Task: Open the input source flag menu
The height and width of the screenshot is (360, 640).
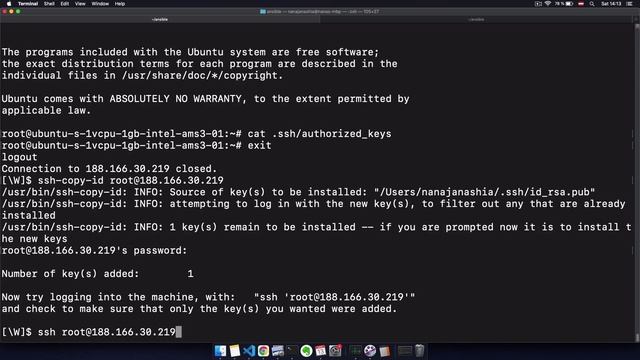Action: (x=581, y=4)
